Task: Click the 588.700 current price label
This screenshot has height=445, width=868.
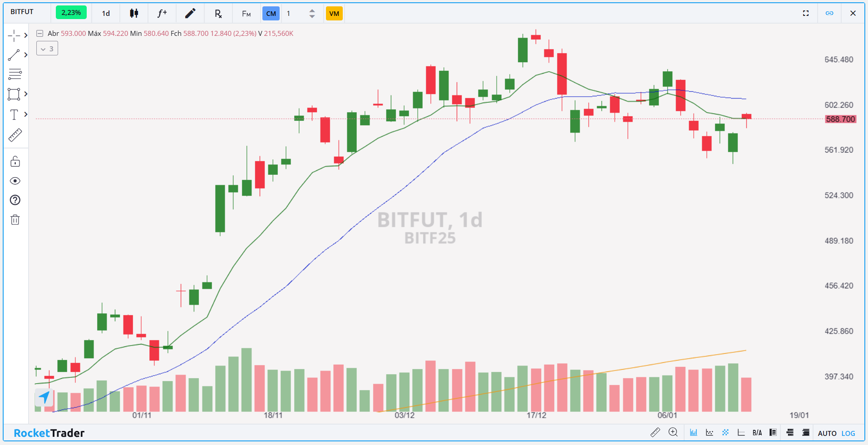Action: [x=840, y=119]
